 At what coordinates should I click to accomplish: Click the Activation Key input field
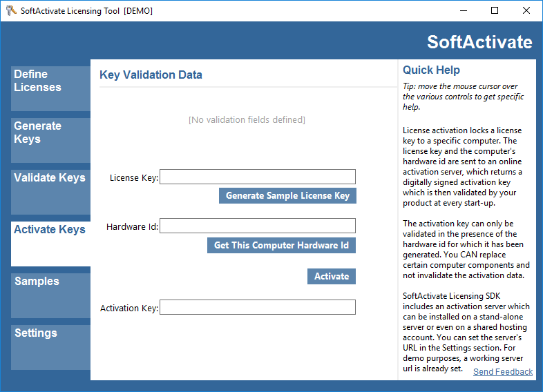click(x=258, y=307)
